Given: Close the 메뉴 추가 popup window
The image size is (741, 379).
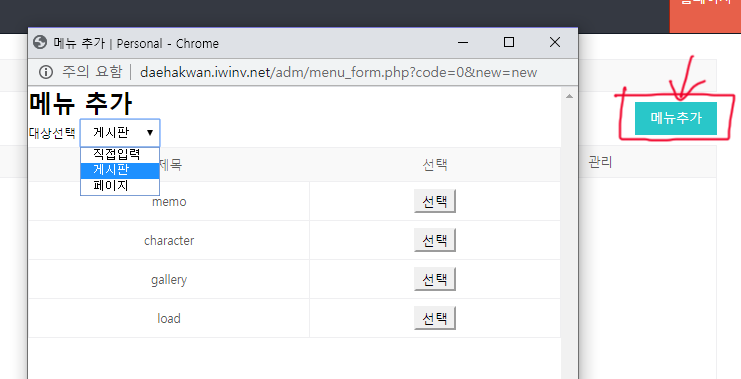Looking at the screenshot, I should pyautogui.click(x=555, y=43).
